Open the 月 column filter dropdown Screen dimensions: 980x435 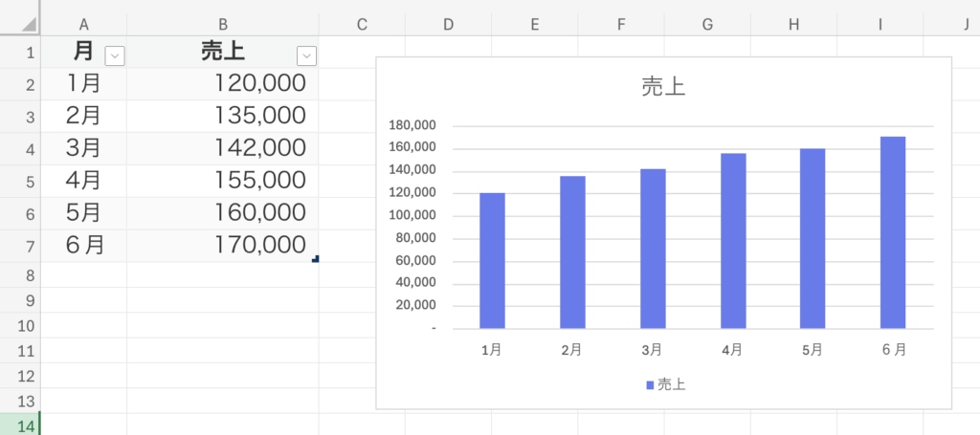[x=115, y=56]
